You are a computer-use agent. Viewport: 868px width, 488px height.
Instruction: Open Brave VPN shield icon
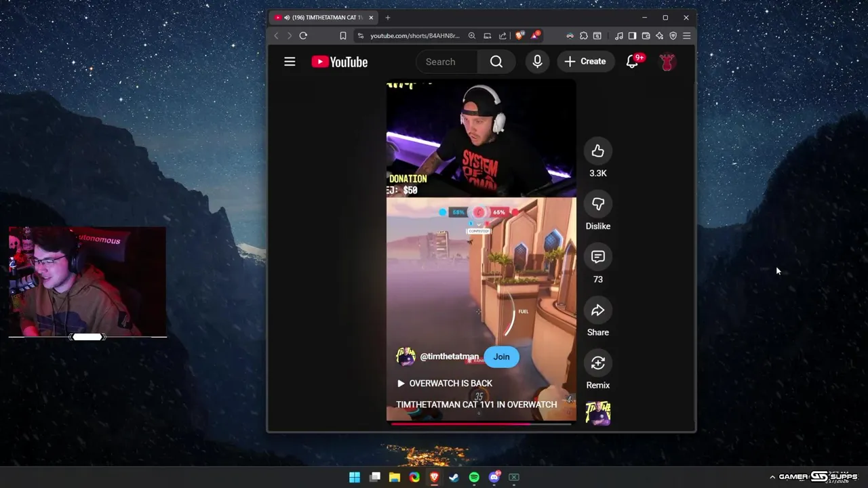click(673, 36)
